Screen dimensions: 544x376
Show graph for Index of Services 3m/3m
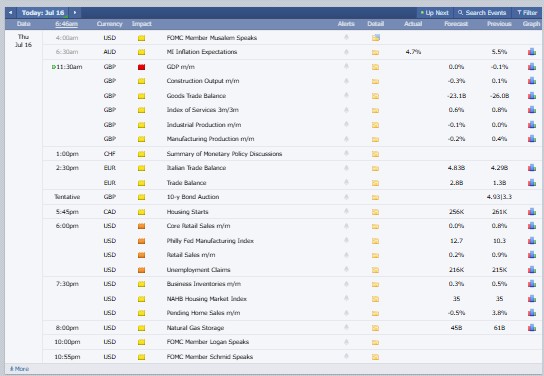tap(532, 110)
